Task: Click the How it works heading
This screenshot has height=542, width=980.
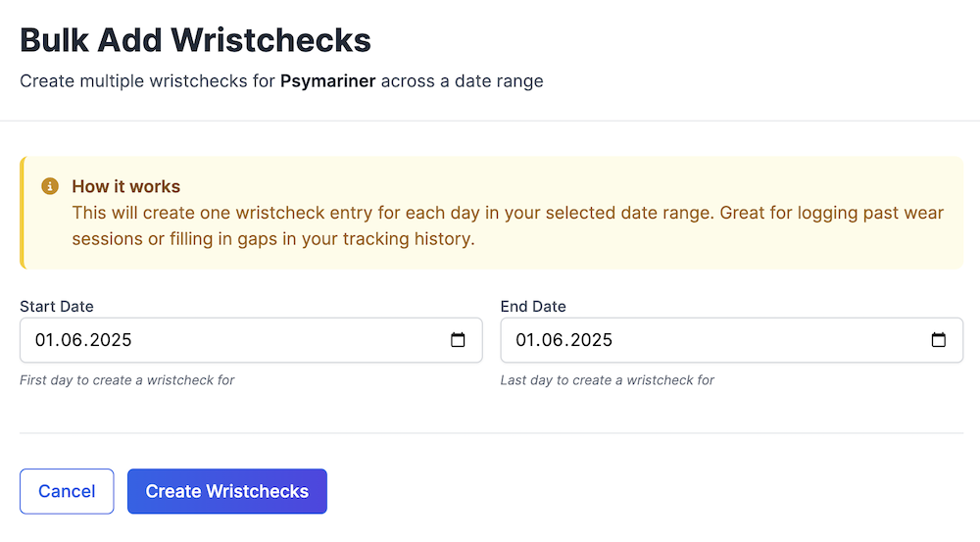Action: (126, 186)
